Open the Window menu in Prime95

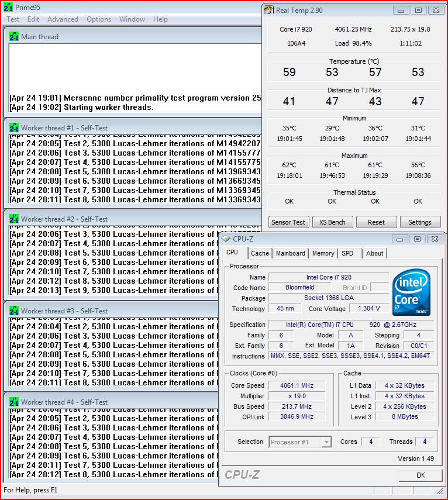point(132,19)
